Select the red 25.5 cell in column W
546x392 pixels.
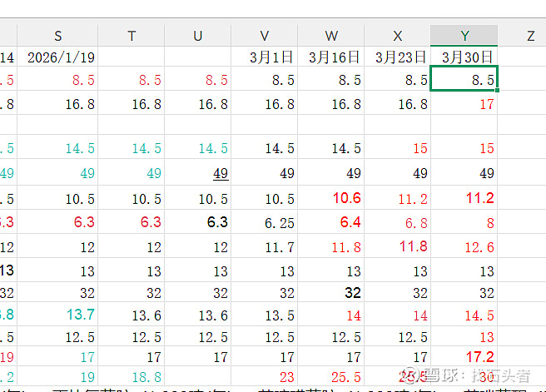tap(330, 376)
